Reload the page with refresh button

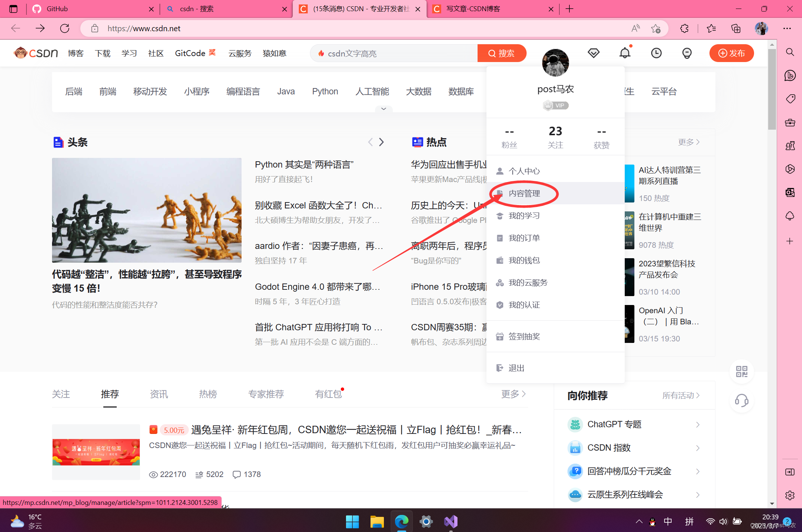(x=65, y=28)
